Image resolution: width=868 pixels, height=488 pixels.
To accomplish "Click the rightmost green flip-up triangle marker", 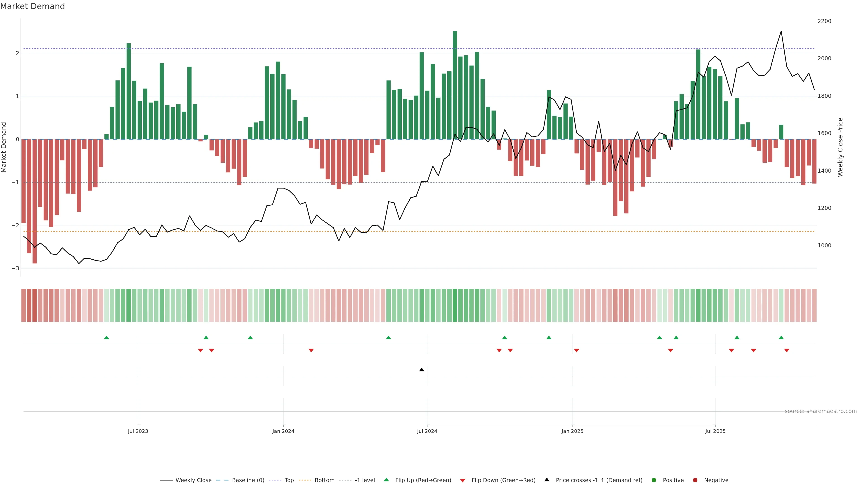I will pyautogui.click(x=781, y=338).
